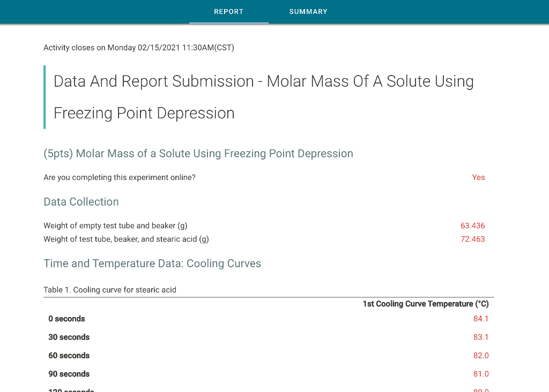Click the activity deadline notice

139,48
